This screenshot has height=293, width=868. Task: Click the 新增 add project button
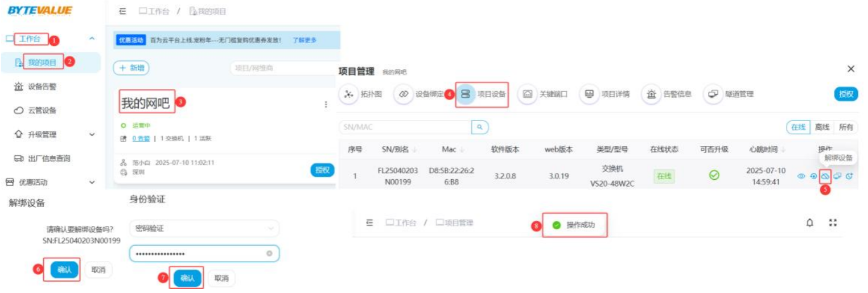(131, 68)
